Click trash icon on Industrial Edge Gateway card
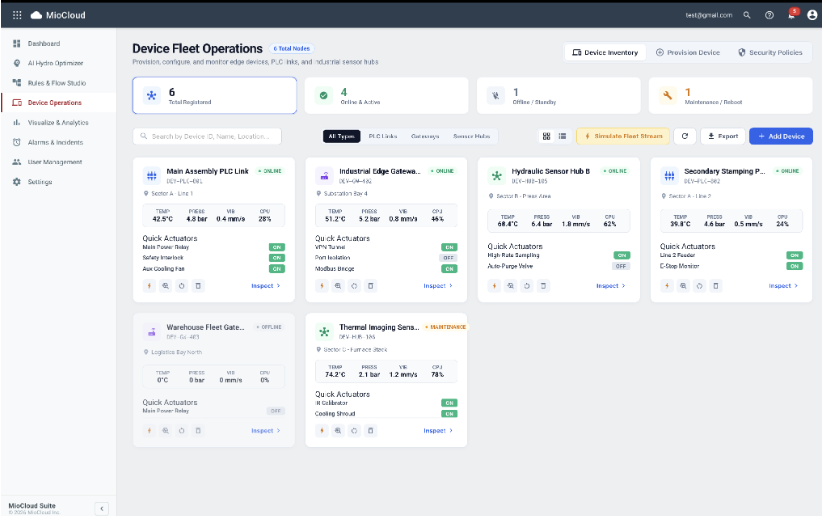 tap(370, 286)
